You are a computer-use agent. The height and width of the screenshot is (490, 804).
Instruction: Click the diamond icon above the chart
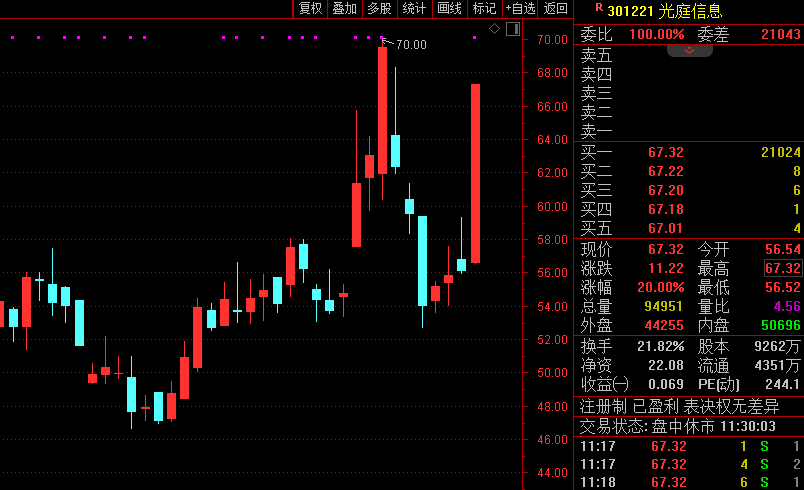click(x=494, y=29)
